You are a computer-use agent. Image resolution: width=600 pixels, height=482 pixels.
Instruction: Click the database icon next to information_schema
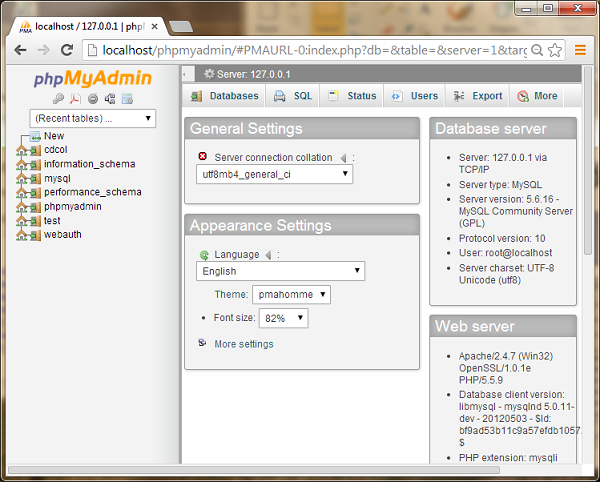click(x=35, y=164)
